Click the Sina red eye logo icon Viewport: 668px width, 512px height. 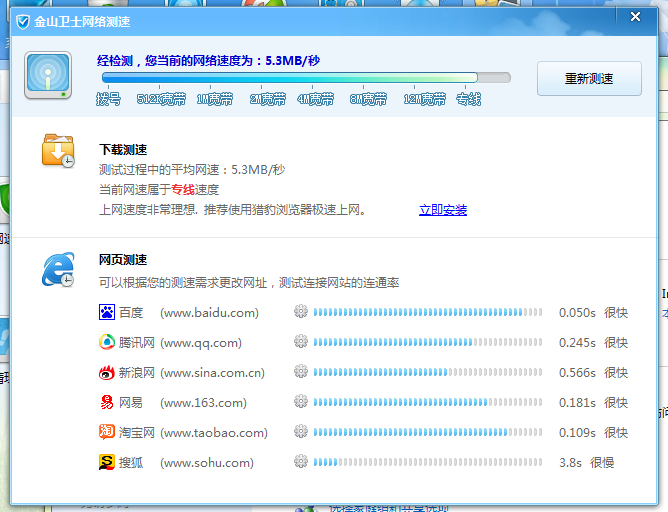[107, 372]
